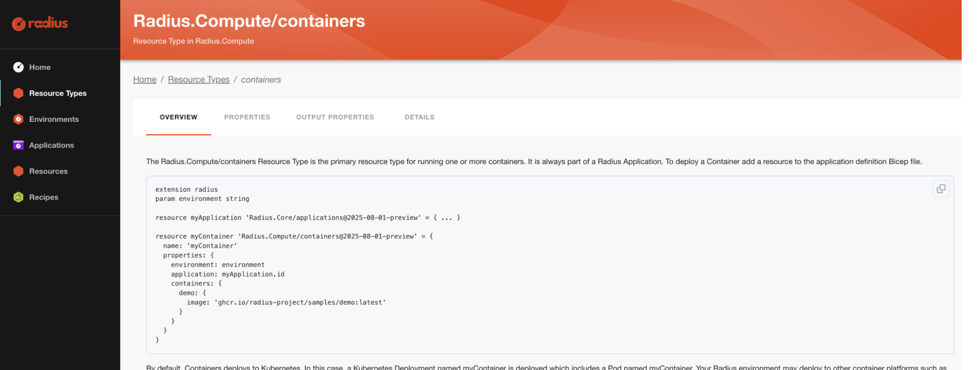Open the Output Properties tab

click(x=335, y=117)
